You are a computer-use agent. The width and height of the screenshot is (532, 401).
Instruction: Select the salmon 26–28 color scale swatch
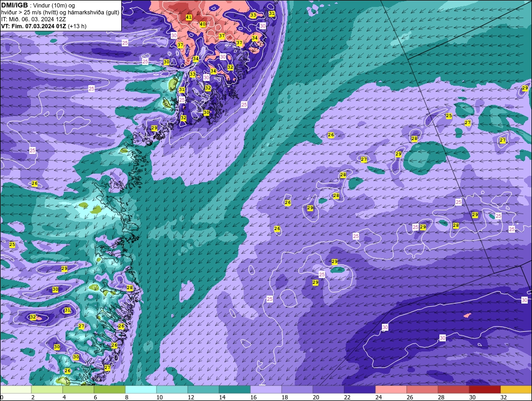coord(422,389)
